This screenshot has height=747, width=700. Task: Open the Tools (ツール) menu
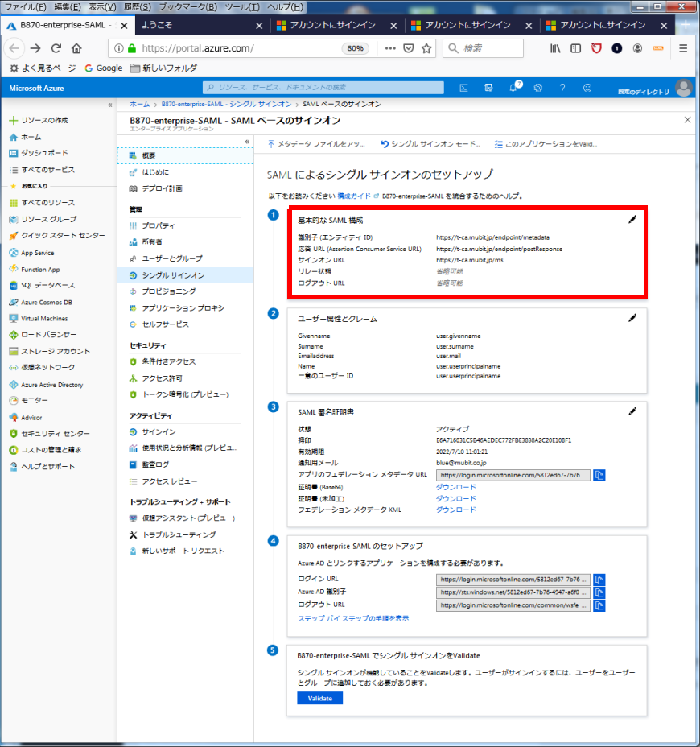pos(242,6)
